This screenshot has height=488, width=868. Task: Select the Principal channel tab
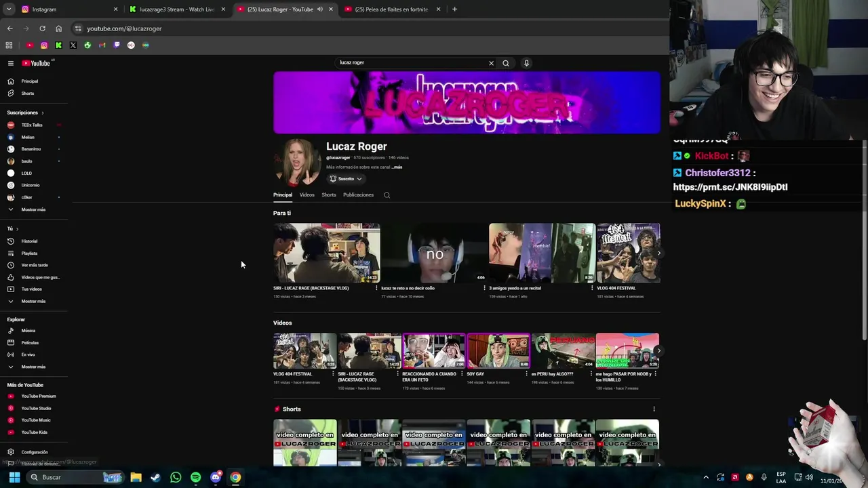point(283,195)
